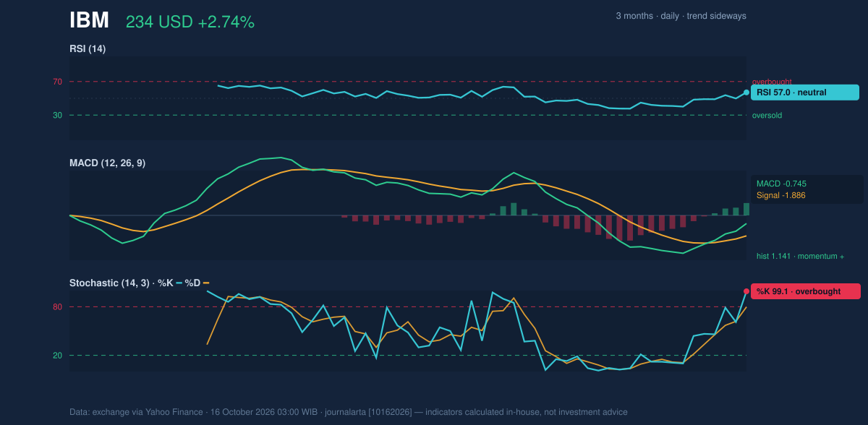Click the data source footer text

click(x=349, y=412)
